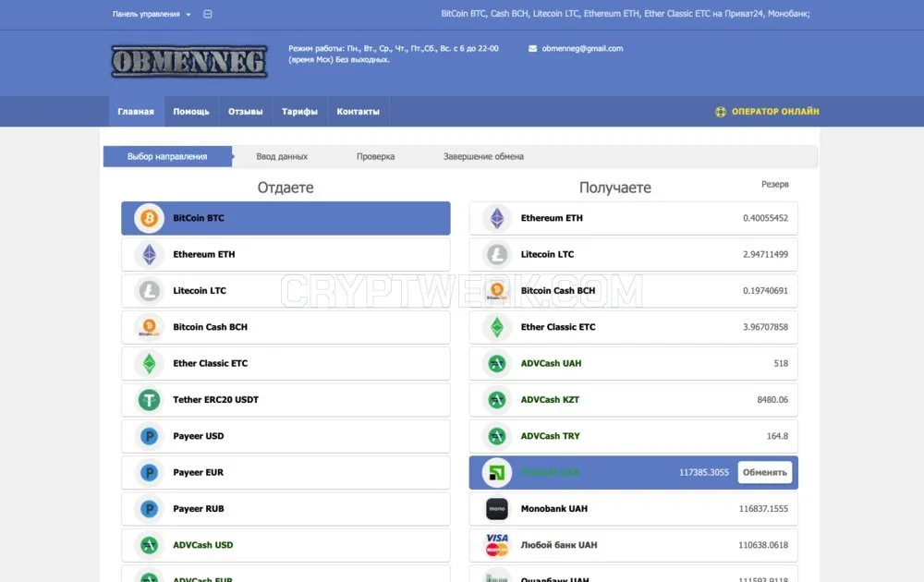
Task: Click the Visa/Mastercard icon for Любой банк UAH
Action: [x=497, y=545]
